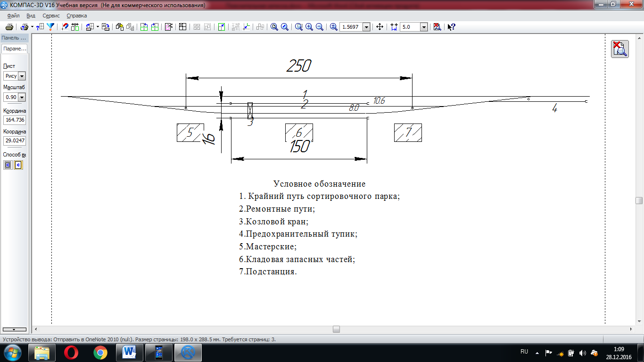Image resolution: width=644 pixels, height=362 pixels.
Task: Open the 5.0 value dropdown in toolbar
Action: coord(423,27)
